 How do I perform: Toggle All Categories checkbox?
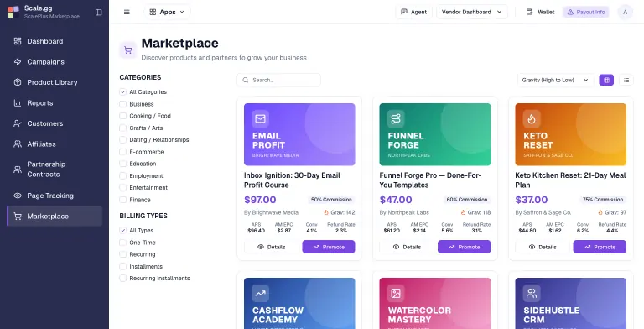coord(122,91)
